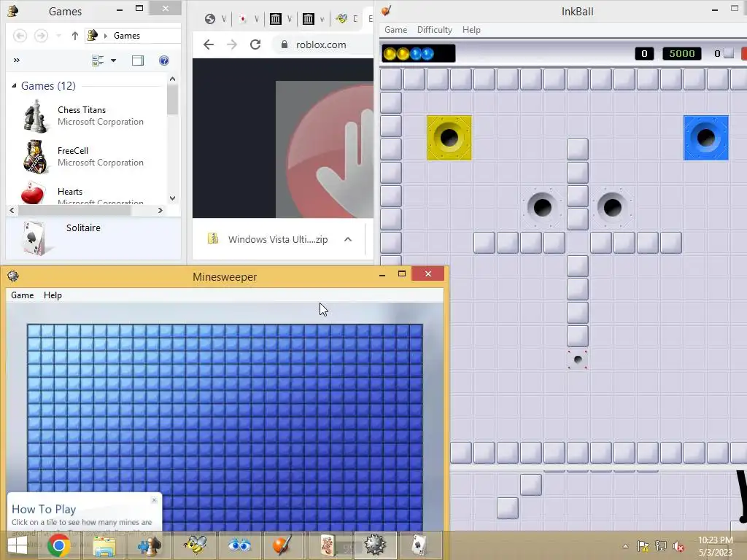The width and height of the screenshot is (747, 560).
Task: Switch to the first Chrome tab with archive pillars icon
Action: coord(281,19)
